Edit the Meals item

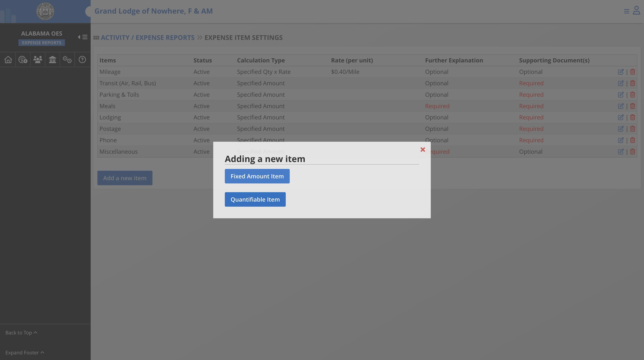coord(620,106)
